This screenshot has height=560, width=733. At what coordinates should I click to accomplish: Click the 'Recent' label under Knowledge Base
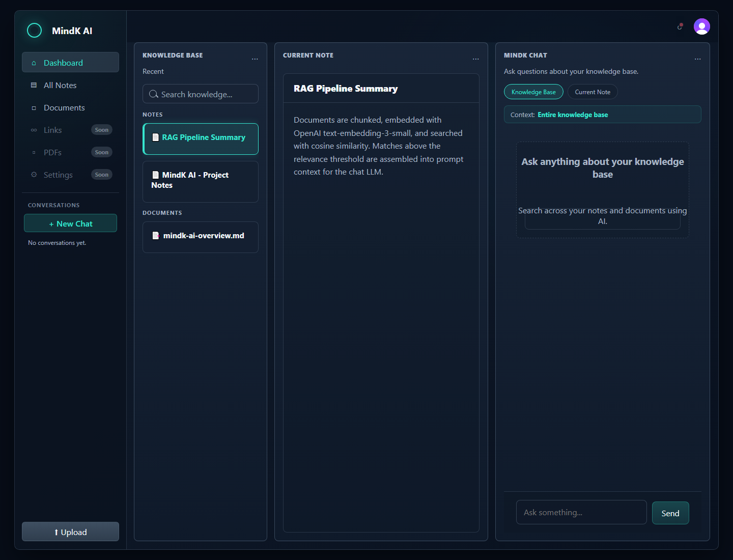coord(153,71)
